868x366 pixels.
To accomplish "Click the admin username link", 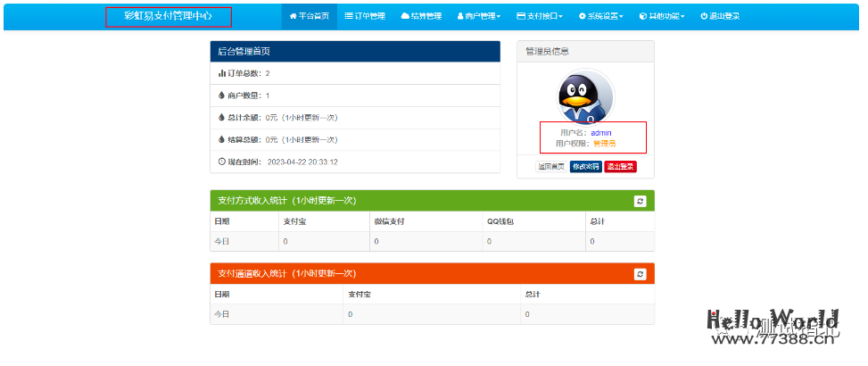I will click(601, 133).
